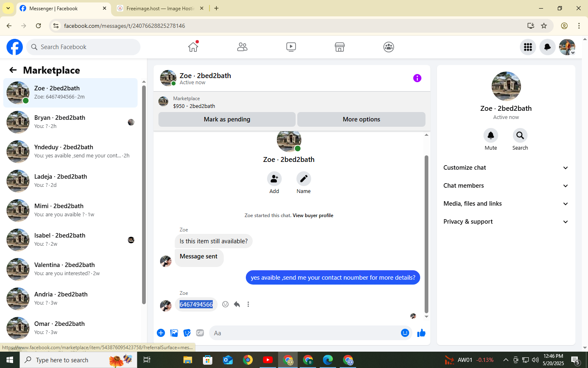
Task: Open the Friends icon in top navigation
Action: (242, 47)
